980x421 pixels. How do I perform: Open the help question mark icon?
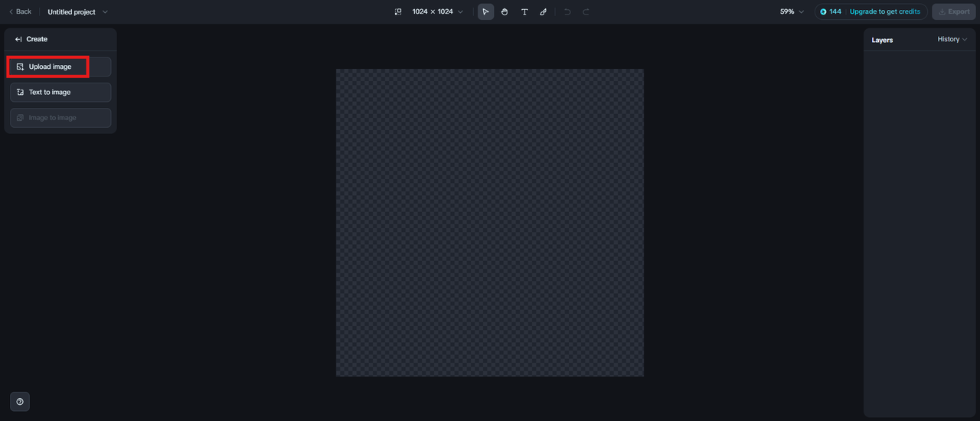20,401
